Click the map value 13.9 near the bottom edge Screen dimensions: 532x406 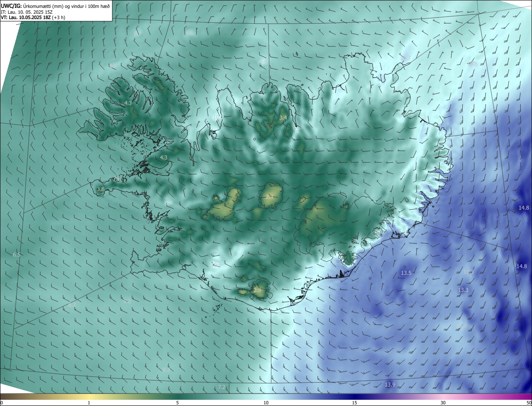coord(390,385)
